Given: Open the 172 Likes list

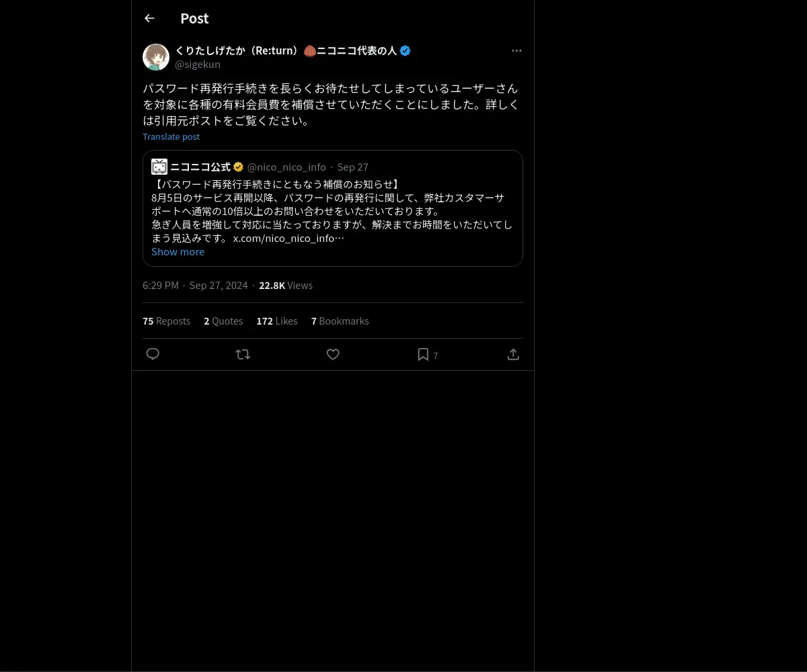Looking at the screenshot, I should tap(276, 321).
